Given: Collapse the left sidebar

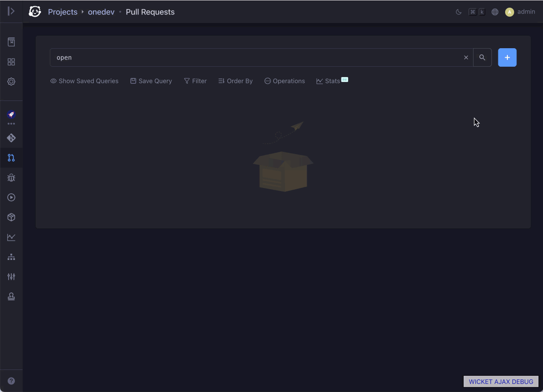Looking at the screenshot, I should tap(11, 11).
